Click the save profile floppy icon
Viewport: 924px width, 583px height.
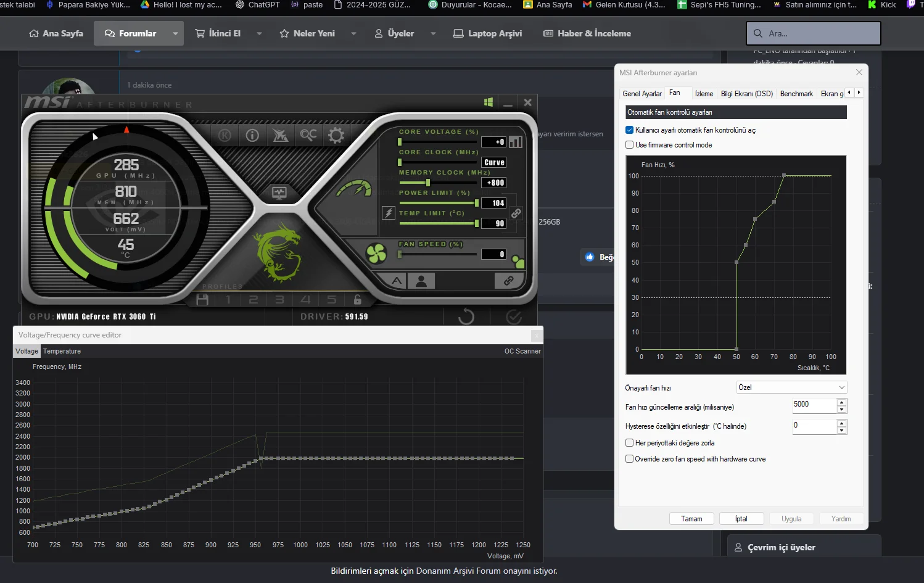click(202, 300)
